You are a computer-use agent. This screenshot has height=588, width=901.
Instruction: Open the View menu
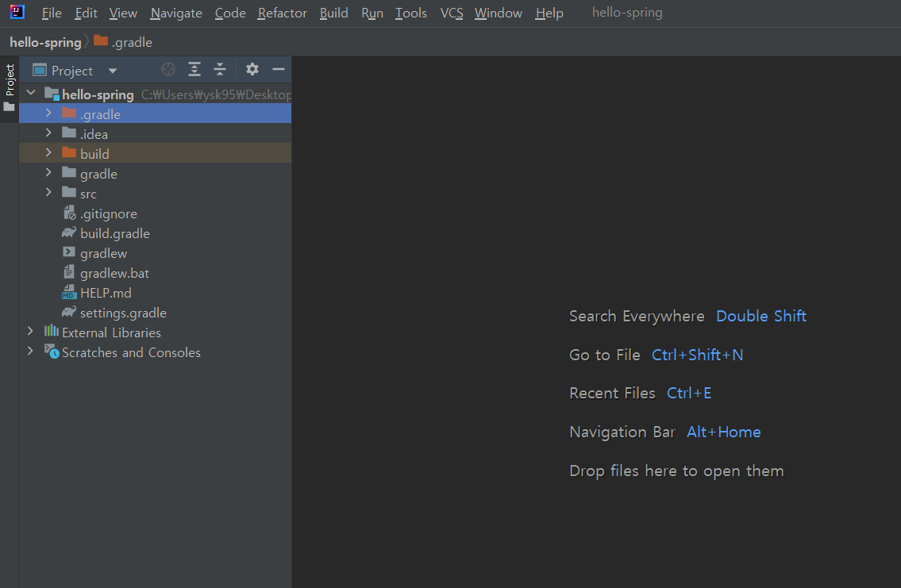pos(123,13)
